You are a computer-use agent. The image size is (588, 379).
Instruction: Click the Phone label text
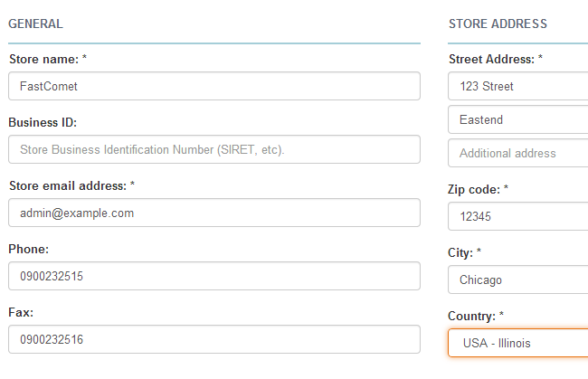tap(28, 249)
